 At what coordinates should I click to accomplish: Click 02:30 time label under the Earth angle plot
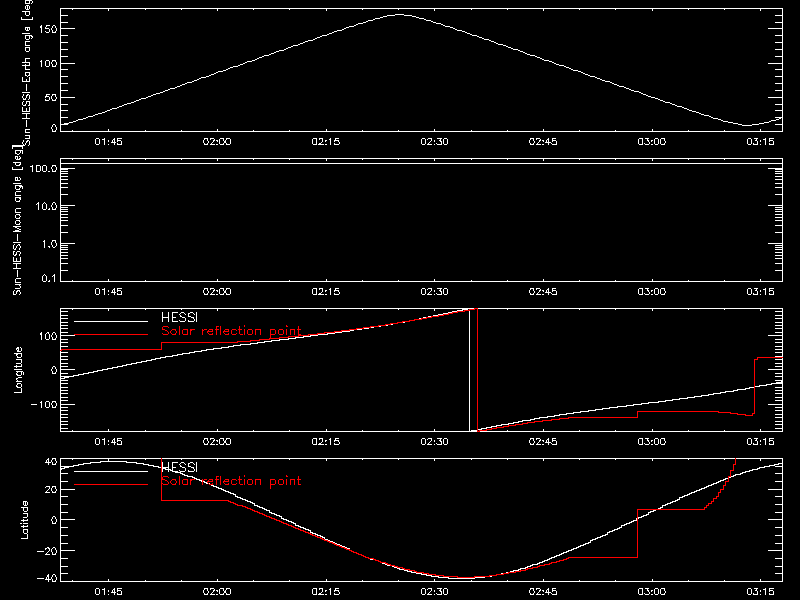[434, 142]
